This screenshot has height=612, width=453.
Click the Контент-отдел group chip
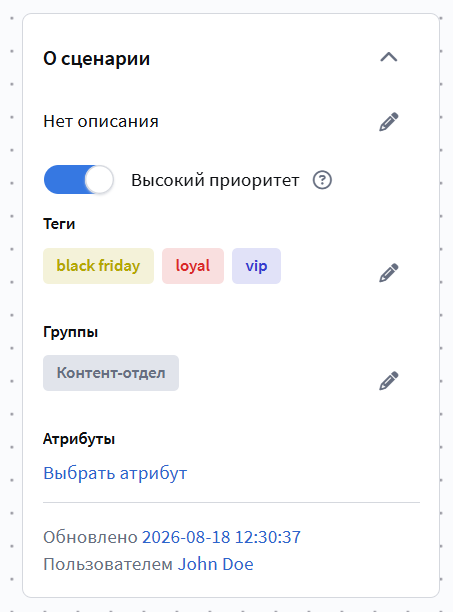(111, 373)
